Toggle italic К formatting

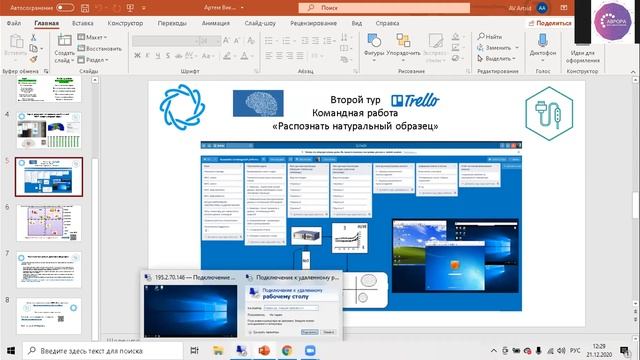(147, 56)
